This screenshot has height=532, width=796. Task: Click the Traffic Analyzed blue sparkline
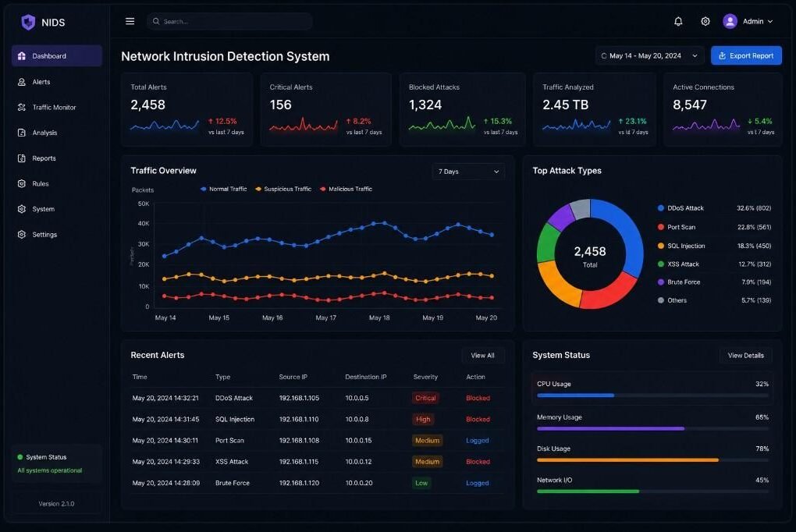[576, 124]
